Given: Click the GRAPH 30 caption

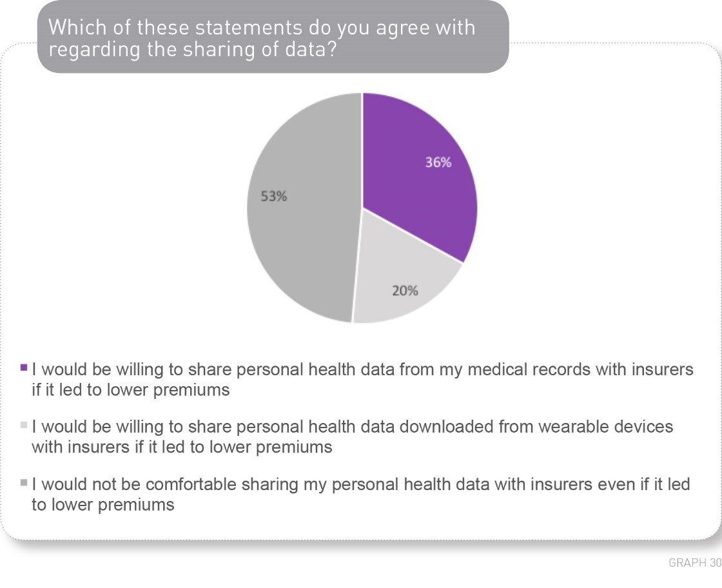Looking at the screenshot, I should pos(695,562).
